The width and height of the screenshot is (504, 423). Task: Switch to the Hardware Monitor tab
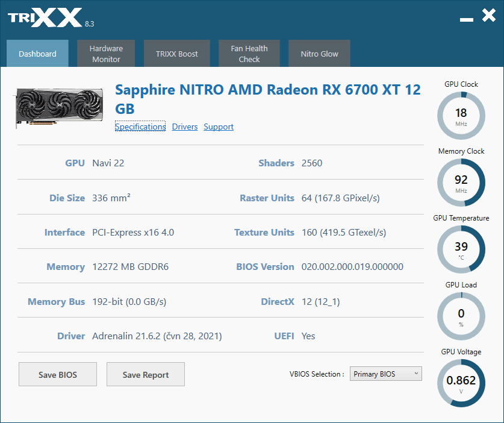(106, 53)
